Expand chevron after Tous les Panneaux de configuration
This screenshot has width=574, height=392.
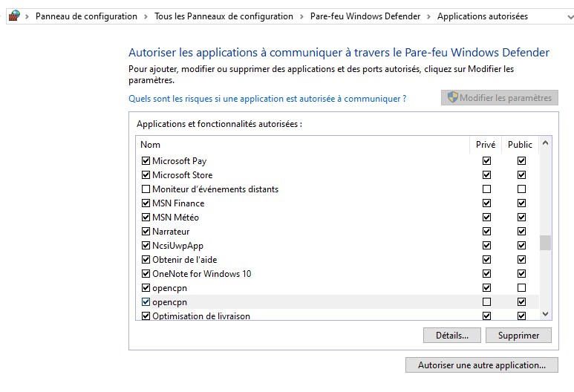pos(301,16)
